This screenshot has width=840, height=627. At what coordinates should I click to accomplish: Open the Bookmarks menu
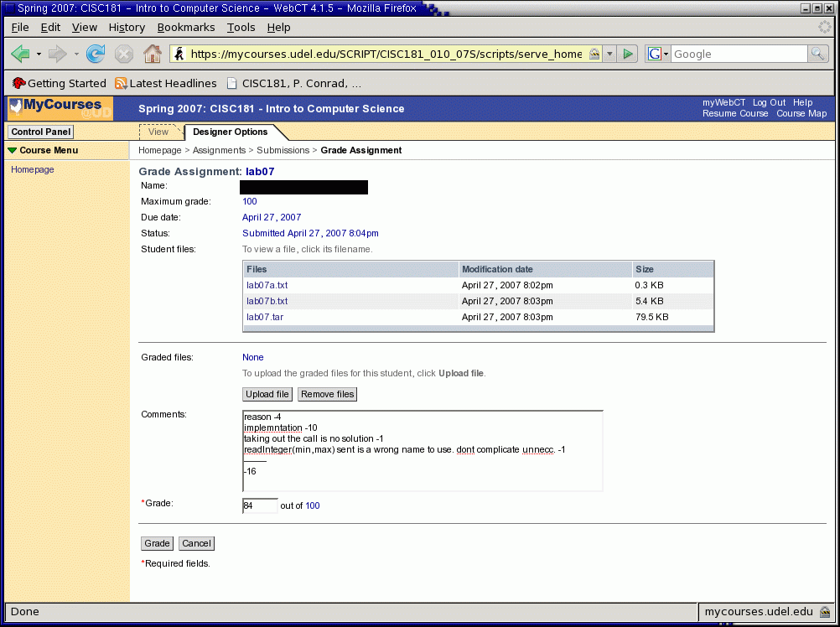[185, 27]
